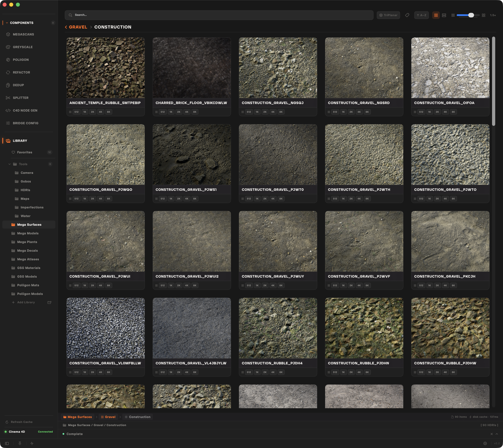Open Mega Models library
Image resolution: width=503 pixels, height=448 pixels.
coord(28,233)
